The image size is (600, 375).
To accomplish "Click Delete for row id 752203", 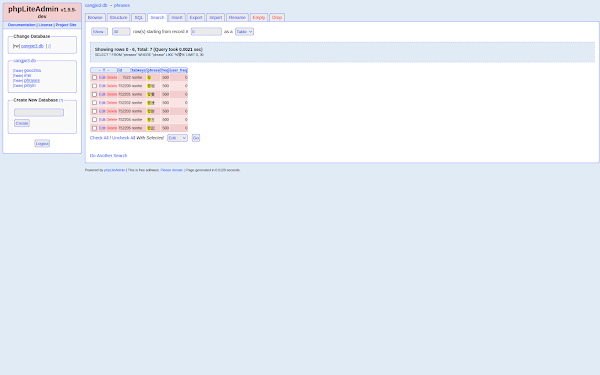I will [x=112, y=111].
